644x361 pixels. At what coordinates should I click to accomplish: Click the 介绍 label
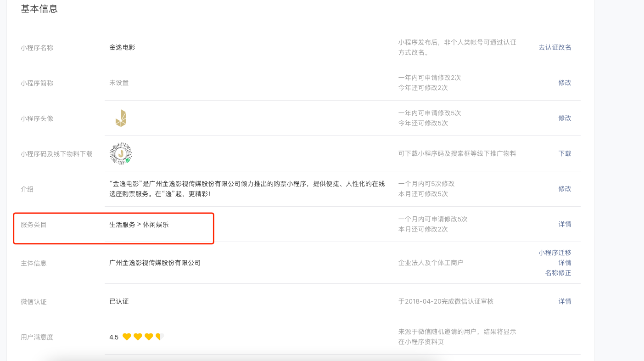pyautogui.click(x=27, y=189)
